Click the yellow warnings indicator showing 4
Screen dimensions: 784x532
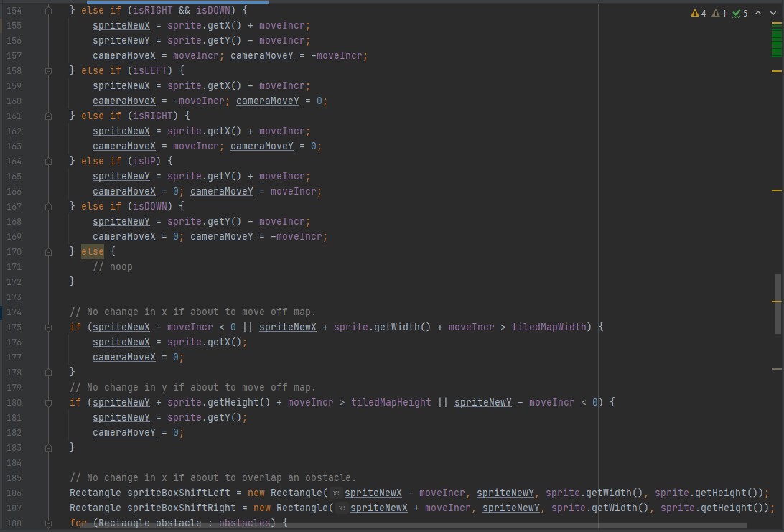(694, 12)
